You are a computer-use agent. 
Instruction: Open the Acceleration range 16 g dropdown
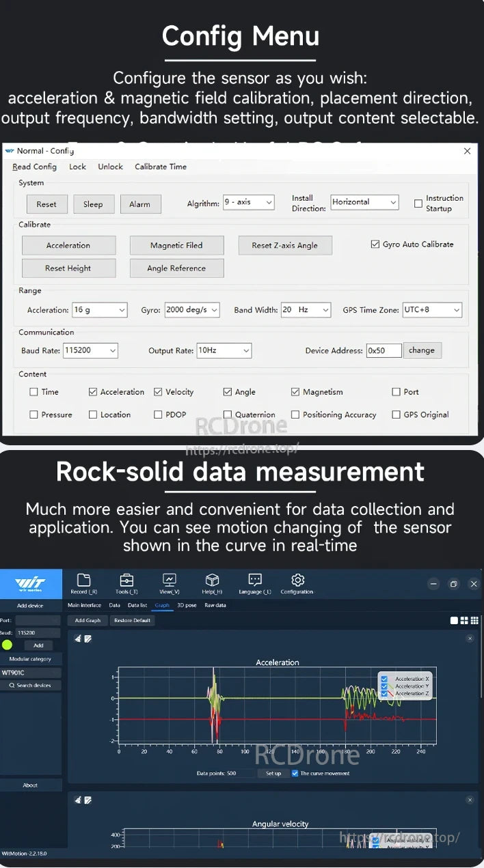pyautogui.click(x=100, y=310)
